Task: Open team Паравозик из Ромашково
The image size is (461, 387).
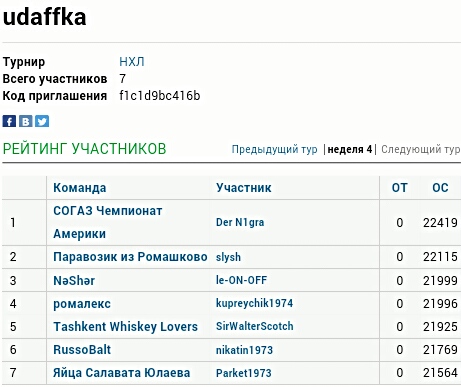Action: 130,257
